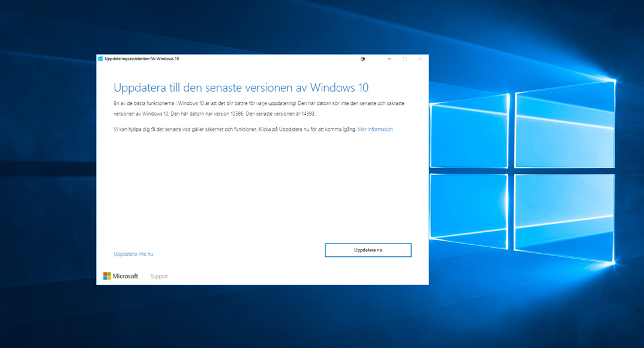Click the Microsoft wordmark text in footer
644x348 pixels.
(x=125, y=276)
